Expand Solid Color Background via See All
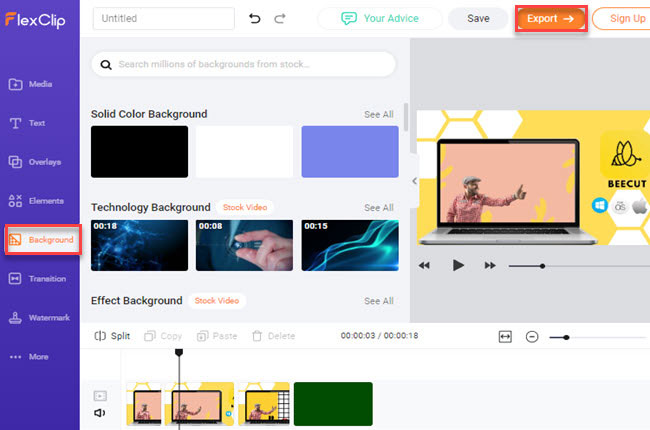This screenshot has height=430, width=650. coord(378,115)
